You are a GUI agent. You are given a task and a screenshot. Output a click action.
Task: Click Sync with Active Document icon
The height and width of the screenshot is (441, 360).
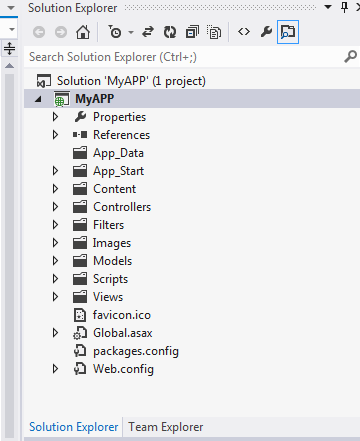pos(148,32)
